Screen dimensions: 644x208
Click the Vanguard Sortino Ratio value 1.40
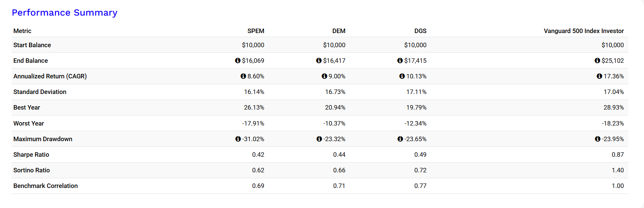point(618,170)
